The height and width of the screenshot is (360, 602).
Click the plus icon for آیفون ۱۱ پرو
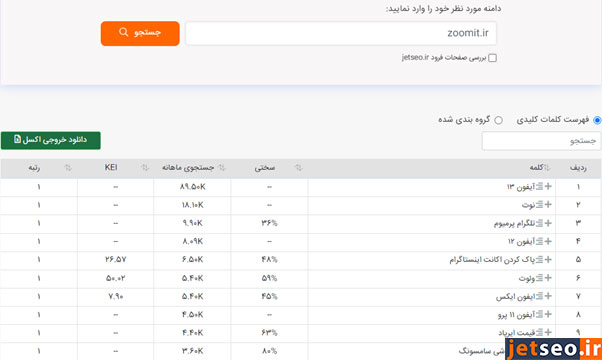548,314
